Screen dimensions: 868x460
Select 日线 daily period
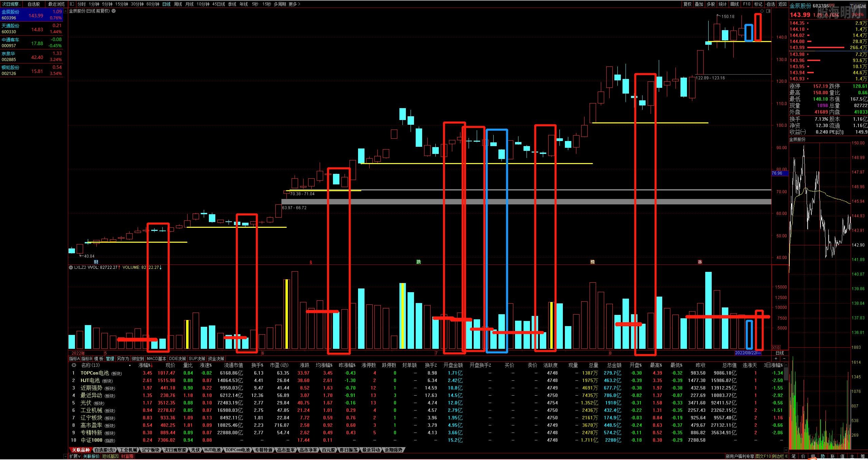click(166, 4)
